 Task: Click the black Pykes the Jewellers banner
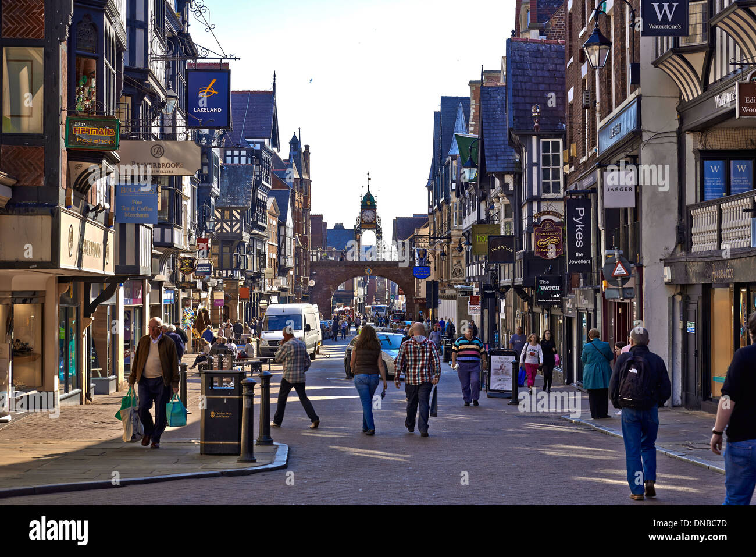tap(579, 235)
